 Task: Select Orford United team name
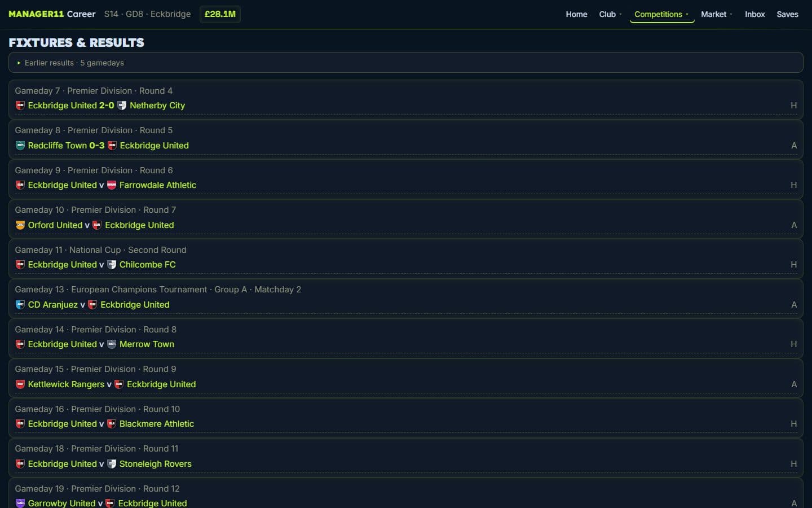(55, 225)
